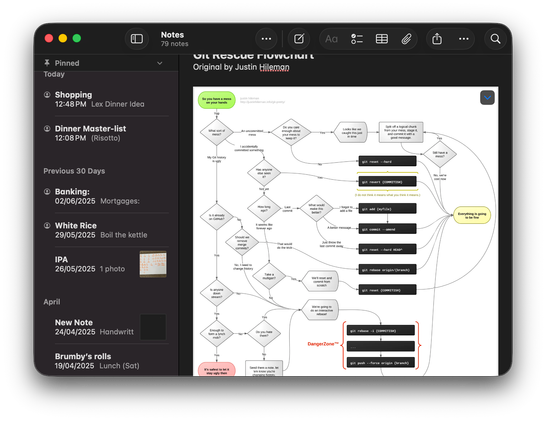Insert a checklist
Viewport: 546px width, 421px height.
coord(357,39)
